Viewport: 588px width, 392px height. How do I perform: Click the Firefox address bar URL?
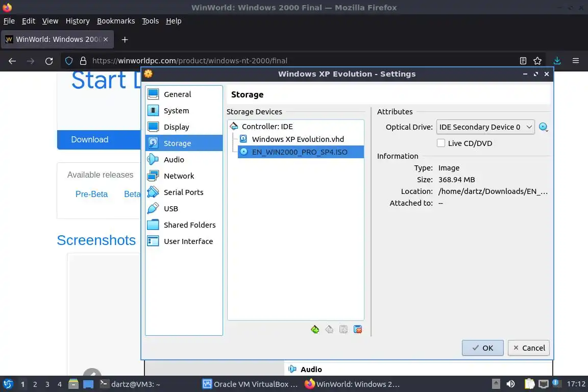tap(190, 61)
